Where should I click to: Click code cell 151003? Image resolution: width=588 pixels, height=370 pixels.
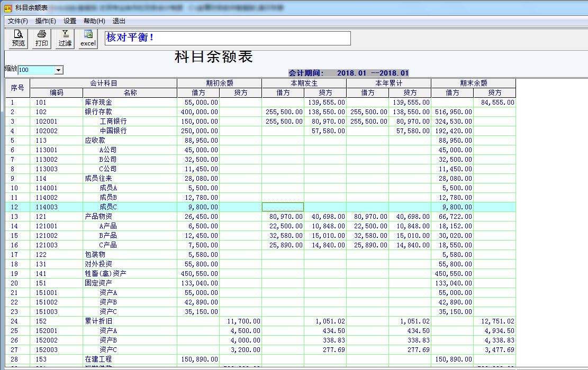click(x=57, y=311)
